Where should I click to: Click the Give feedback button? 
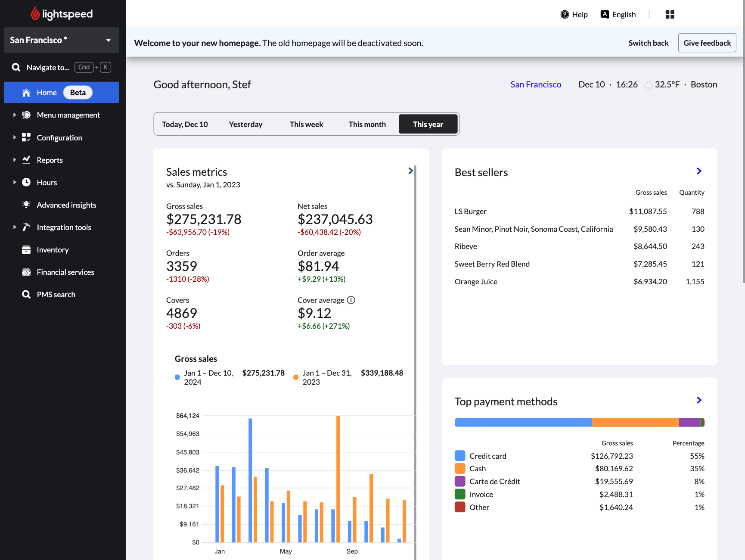coord(707,43)
